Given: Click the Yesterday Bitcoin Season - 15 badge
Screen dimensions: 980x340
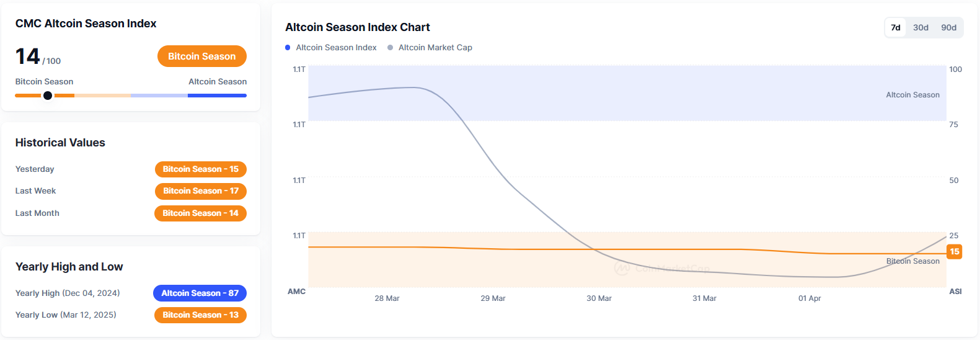Looking at the screenshot, I should tap(200, 169).
